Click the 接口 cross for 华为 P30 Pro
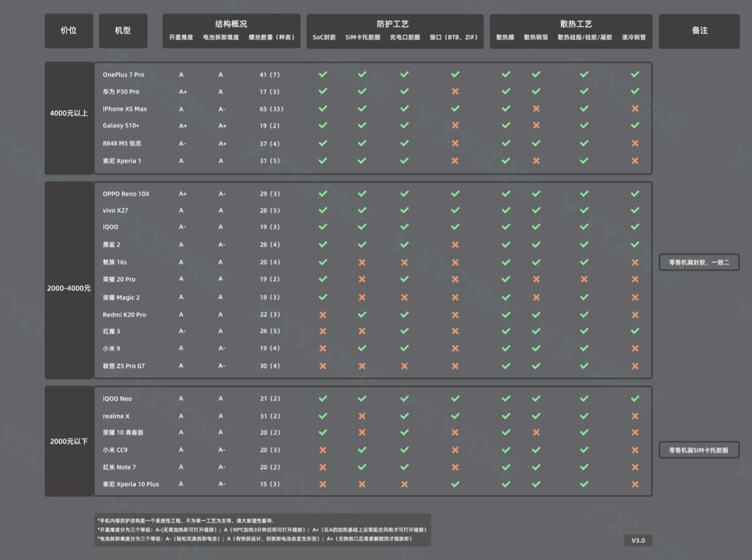The image size is (752, 560). point(455,92)
